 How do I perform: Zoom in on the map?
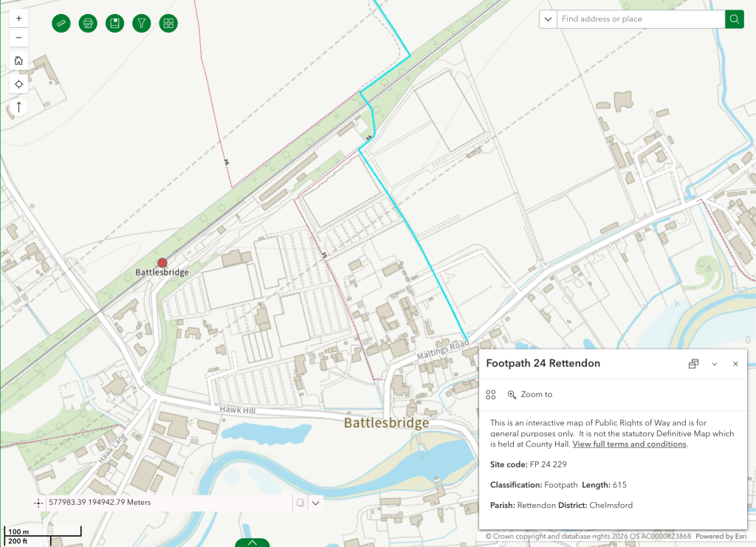click(19, 18)
